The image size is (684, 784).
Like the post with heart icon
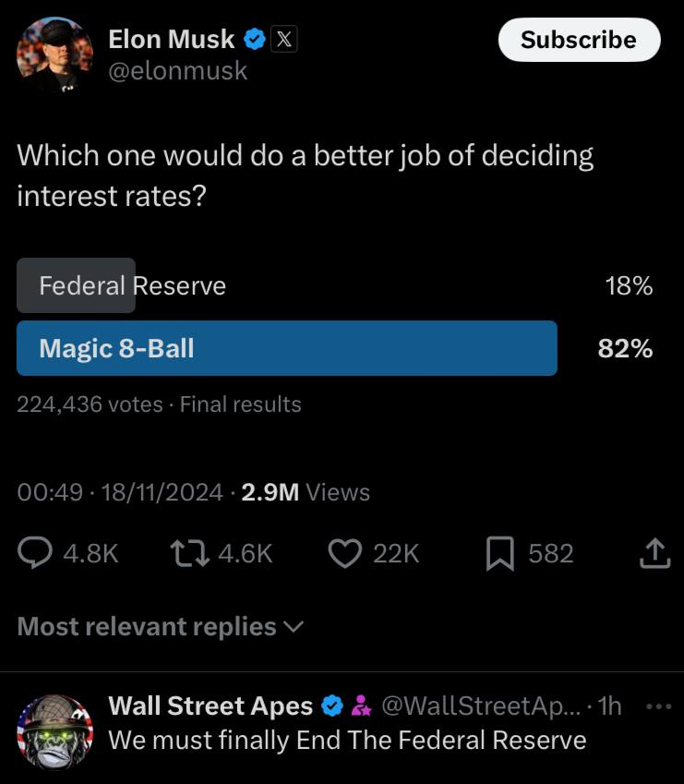(344, 553)
